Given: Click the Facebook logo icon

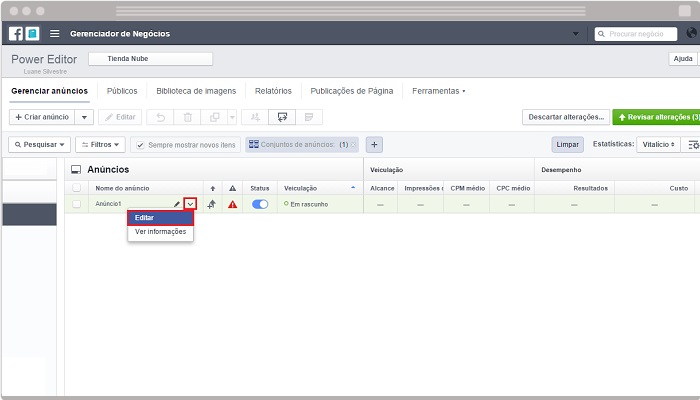Looking at the screenshot, I should tap(16, 34).
